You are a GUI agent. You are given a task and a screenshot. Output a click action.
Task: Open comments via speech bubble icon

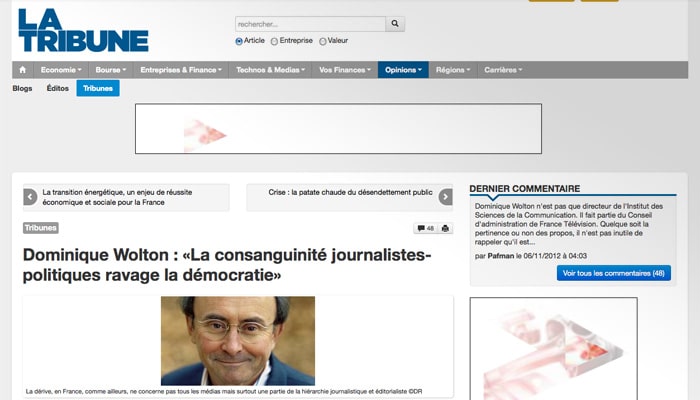tap(426, 228)
